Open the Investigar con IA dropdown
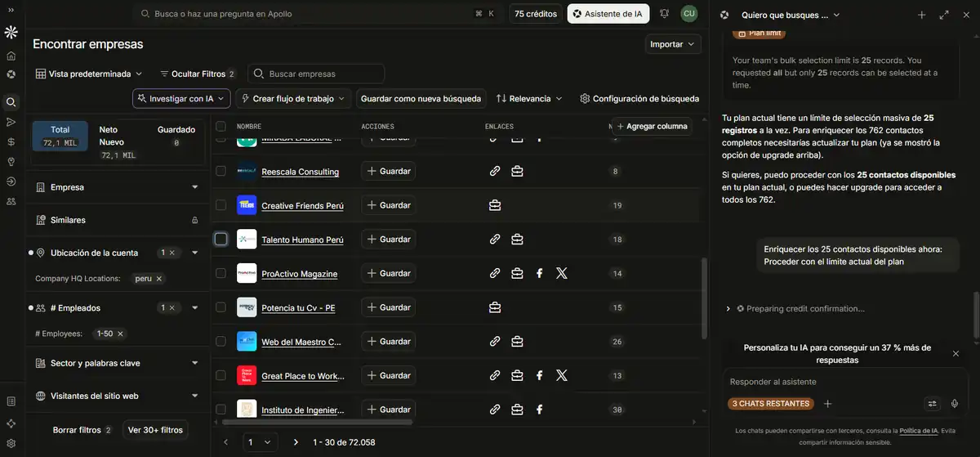This screenshot has width=980, height=457. [x=181, y=98]
